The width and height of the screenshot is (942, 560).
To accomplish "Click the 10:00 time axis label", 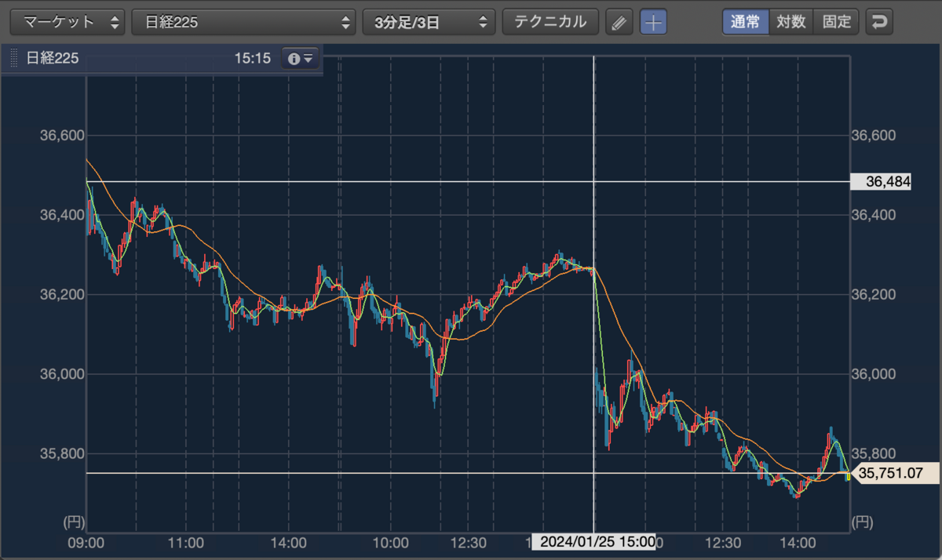I will [390, 542].
